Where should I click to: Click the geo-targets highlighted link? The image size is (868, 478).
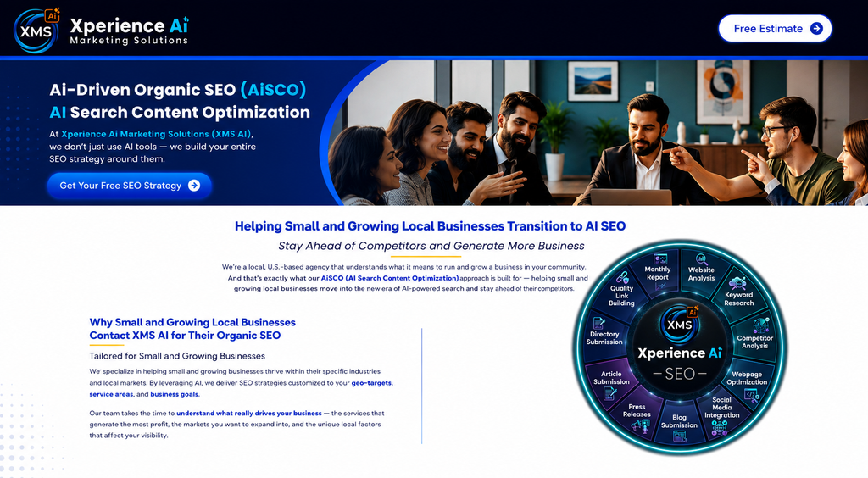point(371,383)
